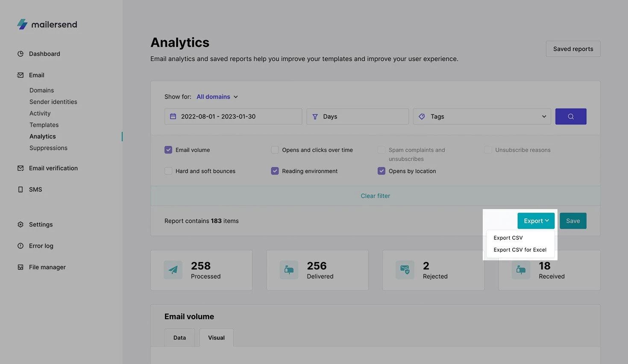
Task: Enable the Hard and soft bounces checkbox
Action: pyautogui.click(x=168, y=171)
